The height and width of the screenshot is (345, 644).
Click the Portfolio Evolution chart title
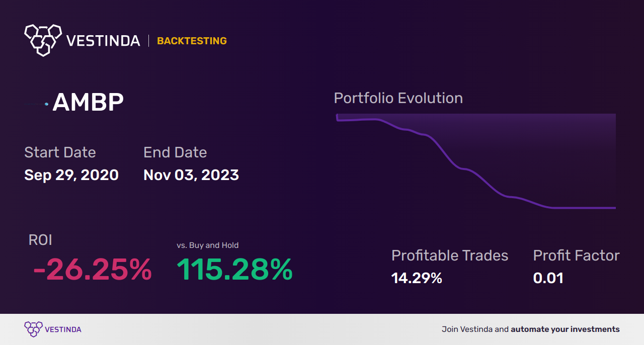398,98
